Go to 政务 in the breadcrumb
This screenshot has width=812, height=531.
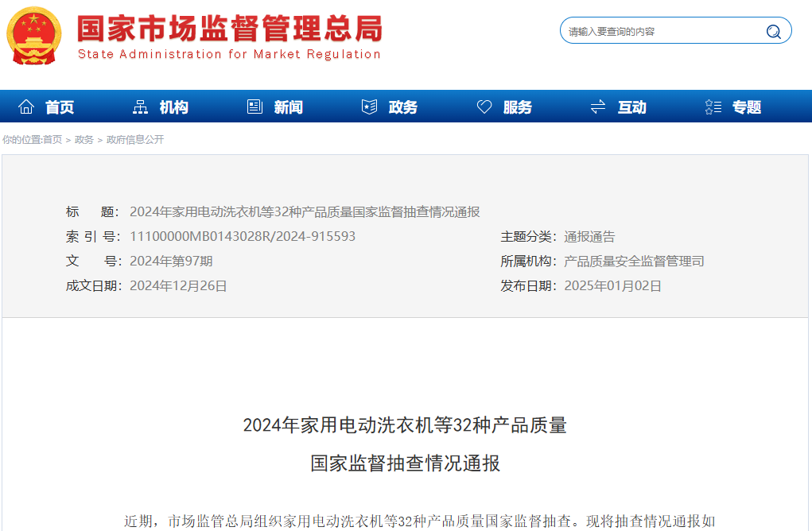[x=84, y=140]
